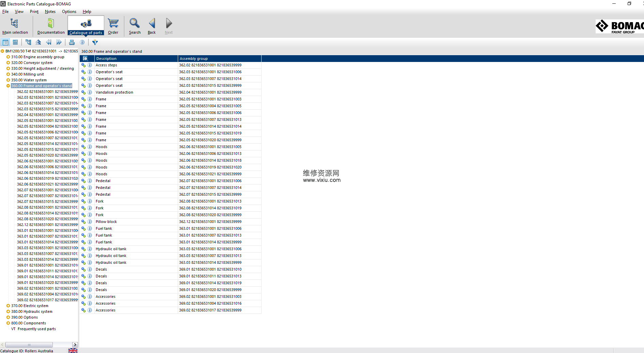
Task: Click the info icon for Pillow block row
Action: pyautogui.click(x=90, y=222)
